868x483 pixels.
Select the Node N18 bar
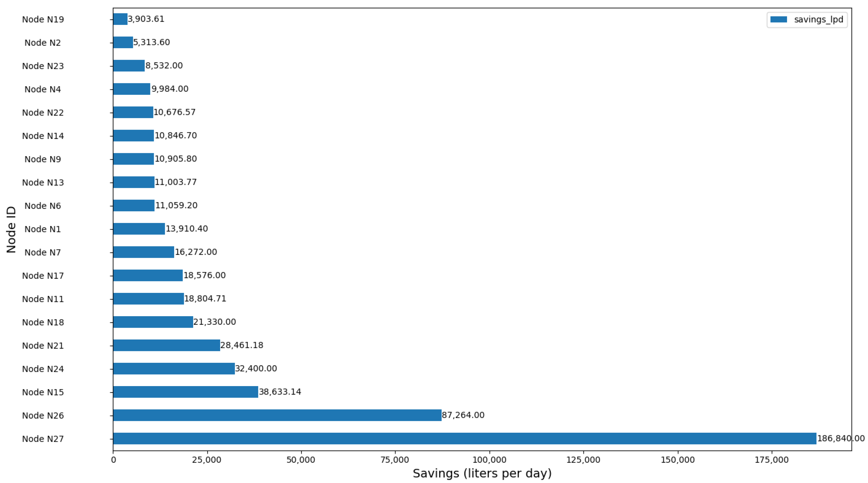coord(153,322)
